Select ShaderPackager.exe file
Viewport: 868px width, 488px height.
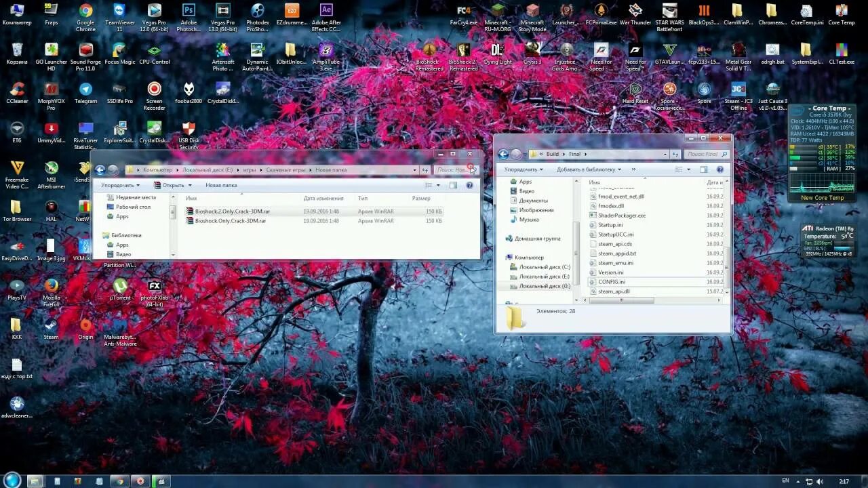pos(616,216)
